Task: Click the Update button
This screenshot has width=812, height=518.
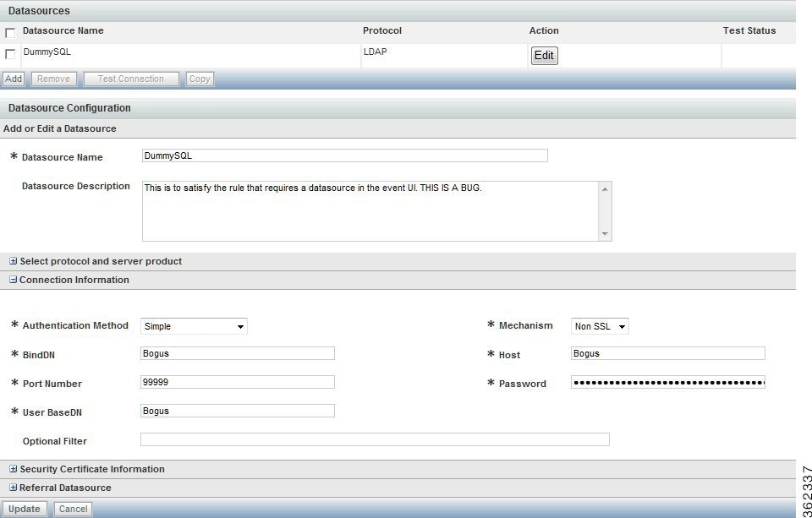Action: pyautogui.click(x=25, y=509)
